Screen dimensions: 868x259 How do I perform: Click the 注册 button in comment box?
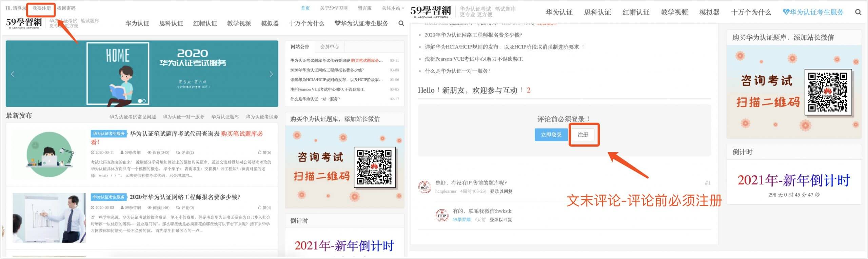[x=583, y=135]
